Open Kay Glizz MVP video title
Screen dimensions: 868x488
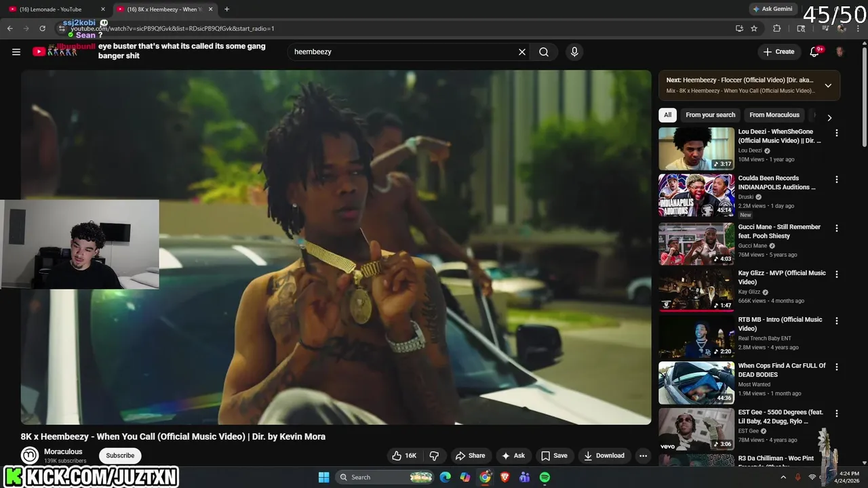(782, 277)
